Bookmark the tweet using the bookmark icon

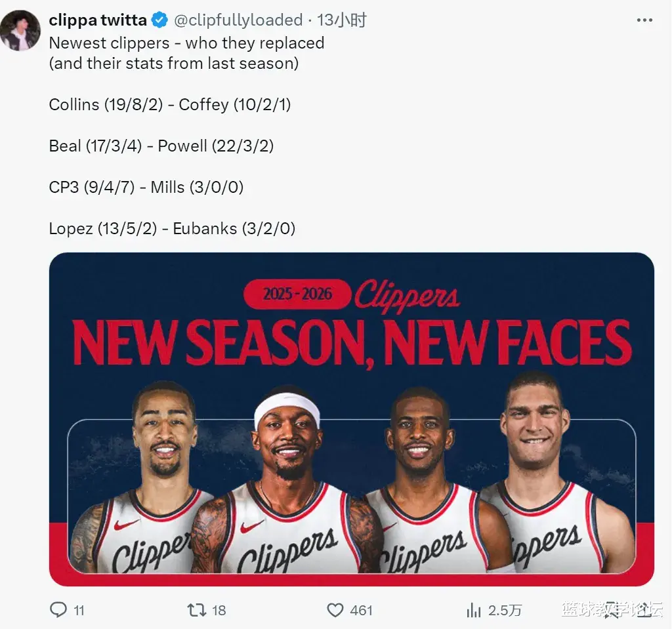(612, 609)
